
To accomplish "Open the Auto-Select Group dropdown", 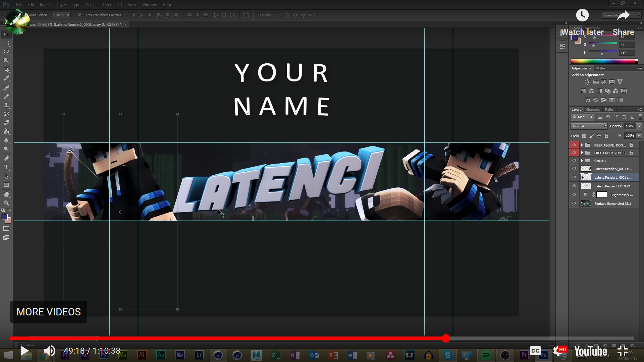I will click(x=61, y=15).
